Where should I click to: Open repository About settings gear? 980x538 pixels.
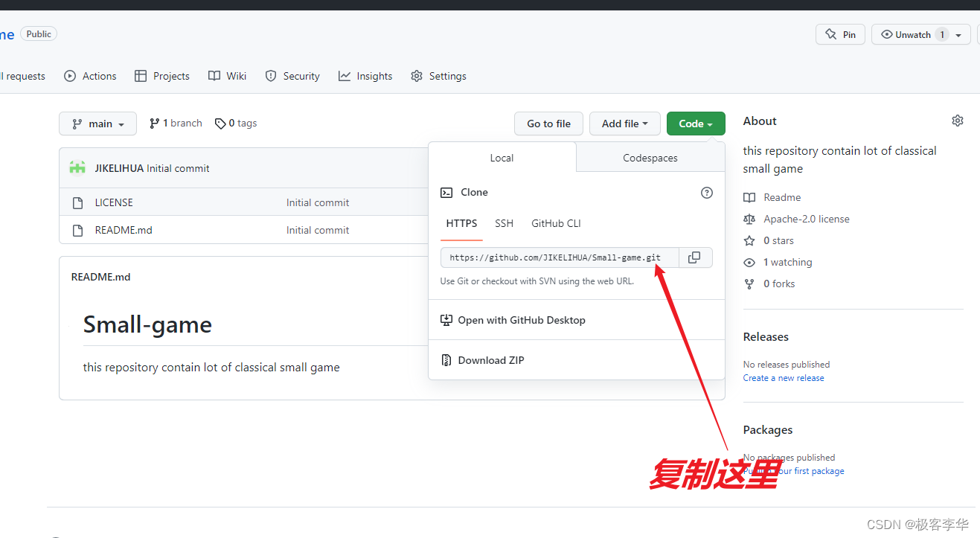pos(958,121)
